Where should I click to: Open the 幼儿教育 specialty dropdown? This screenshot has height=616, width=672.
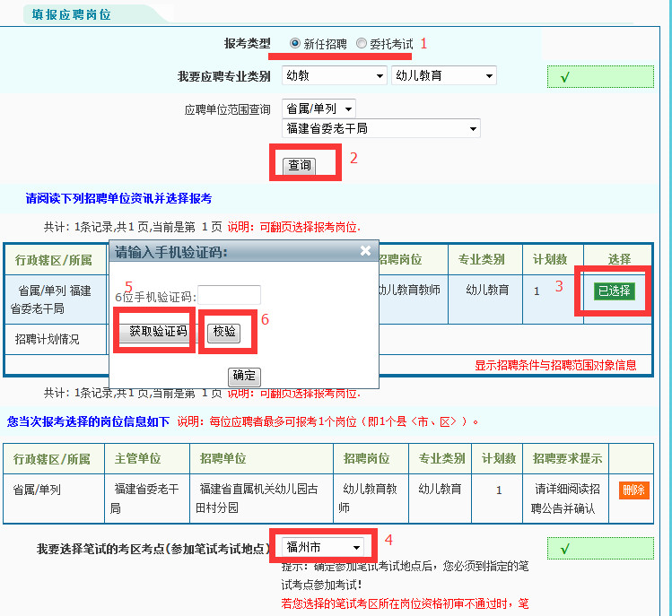(443, 76)
